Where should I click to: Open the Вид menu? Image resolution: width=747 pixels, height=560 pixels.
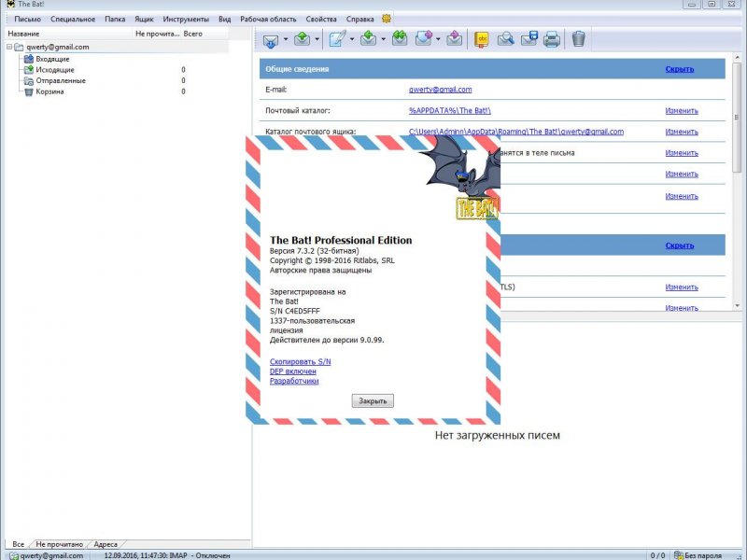pyautogui.click(x=224, y=19)
